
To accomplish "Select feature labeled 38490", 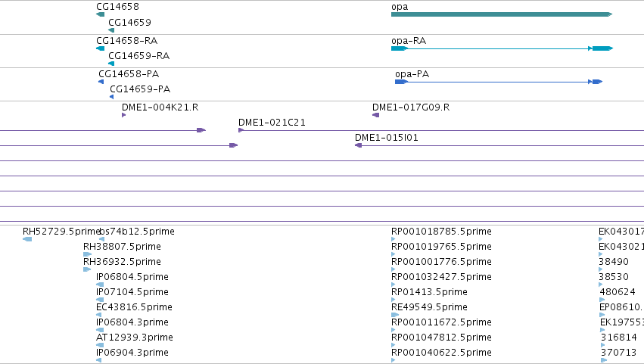I will (614, 262).
